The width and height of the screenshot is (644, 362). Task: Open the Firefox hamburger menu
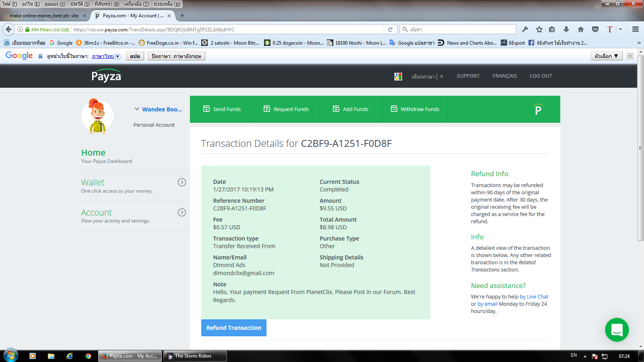click(636, 29)
